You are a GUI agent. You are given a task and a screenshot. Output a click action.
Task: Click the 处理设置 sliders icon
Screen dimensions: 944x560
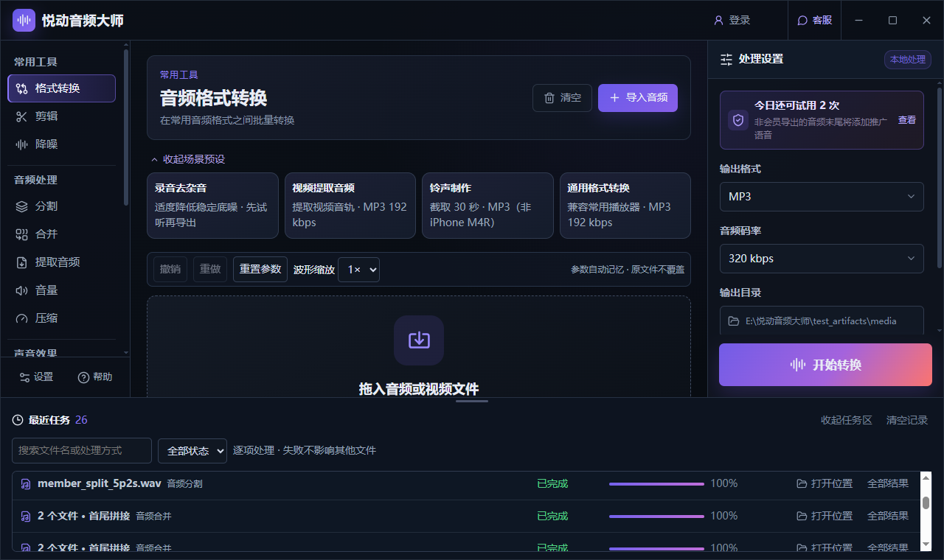coord(726,60)
